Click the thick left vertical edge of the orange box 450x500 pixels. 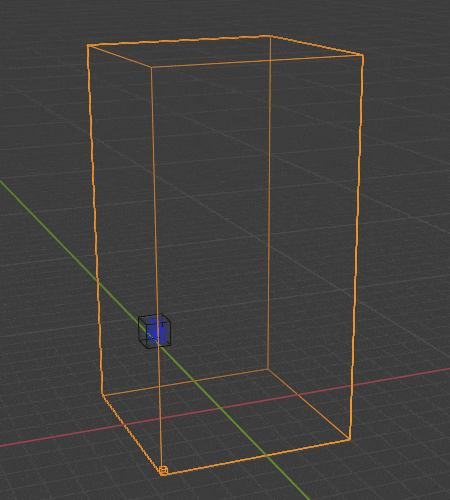click(95, 220)
